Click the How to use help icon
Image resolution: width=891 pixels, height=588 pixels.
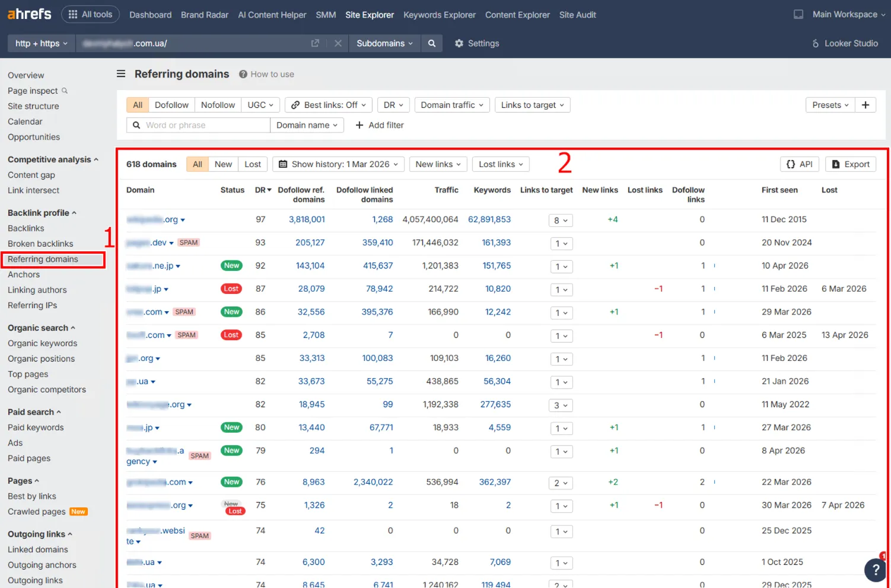[243, 74]
